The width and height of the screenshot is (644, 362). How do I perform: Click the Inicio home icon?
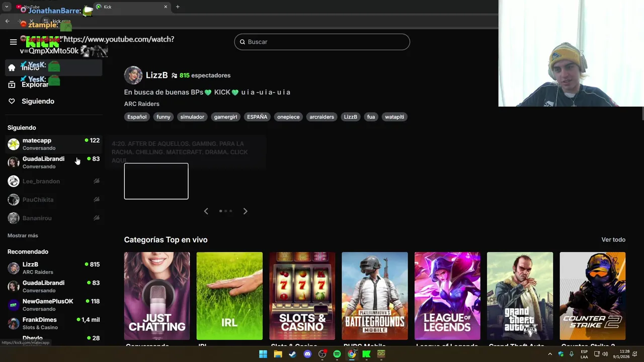coord(12,68)
